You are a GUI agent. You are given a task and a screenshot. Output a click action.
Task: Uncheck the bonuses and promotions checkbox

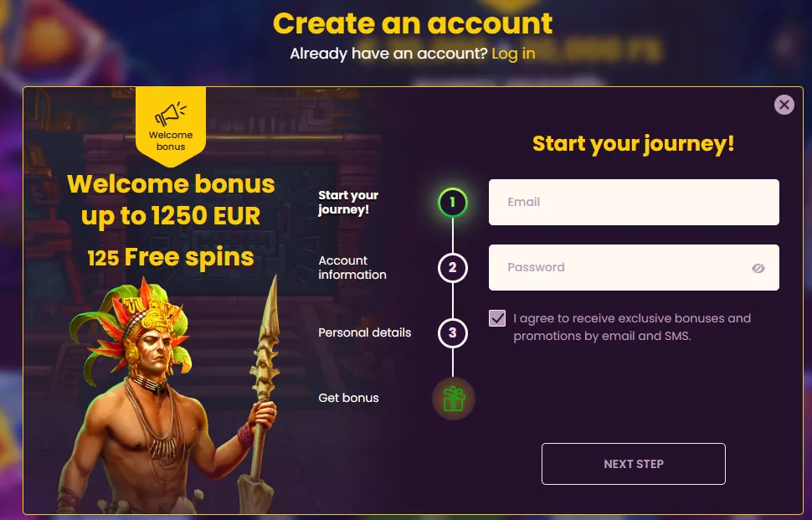click(x=497, y=318)
